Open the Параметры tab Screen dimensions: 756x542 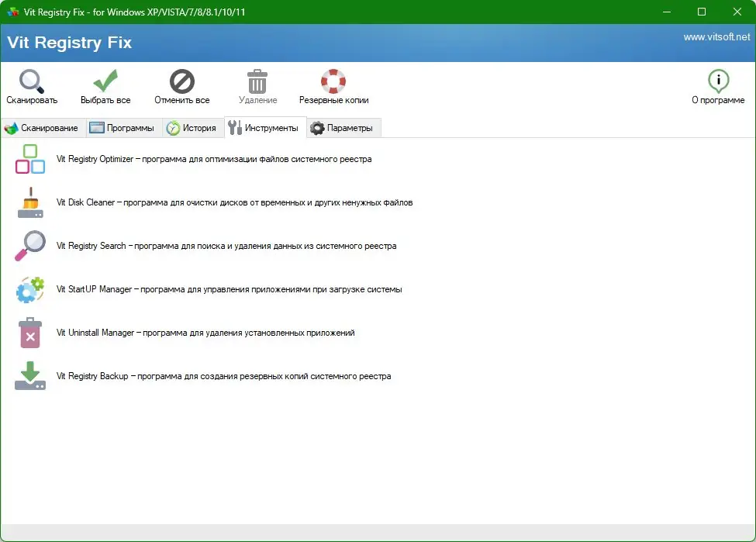tap(343, 128)
